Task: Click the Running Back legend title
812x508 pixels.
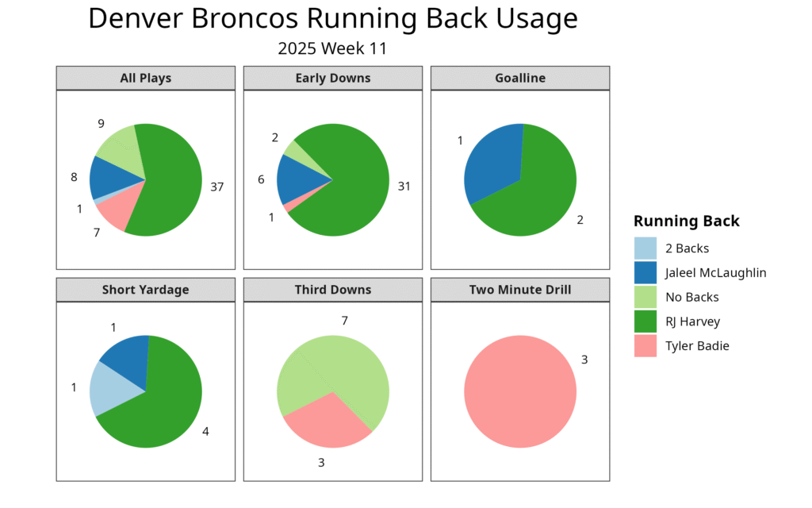Action: point(687,221)
